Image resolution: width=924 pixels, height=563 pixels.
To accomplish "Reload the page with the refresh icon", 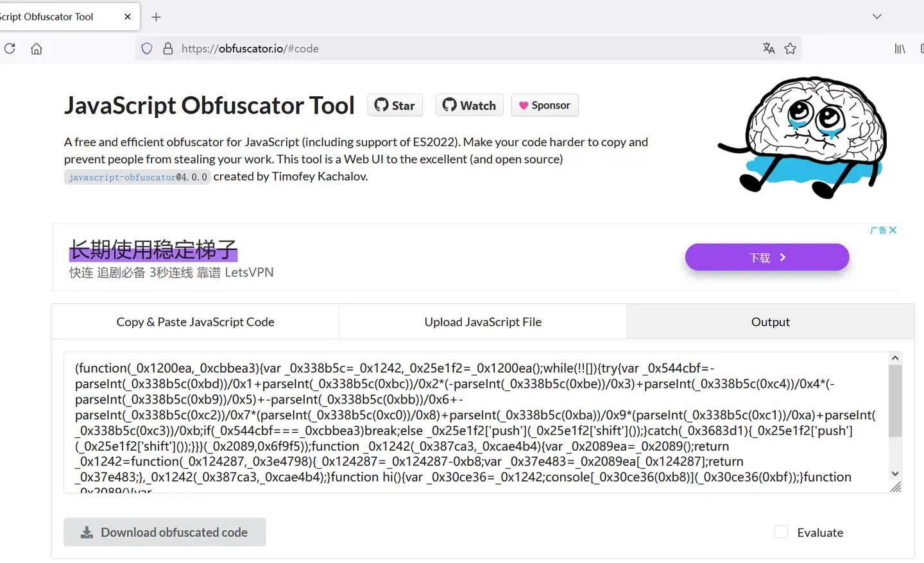I will coord(10,49).
